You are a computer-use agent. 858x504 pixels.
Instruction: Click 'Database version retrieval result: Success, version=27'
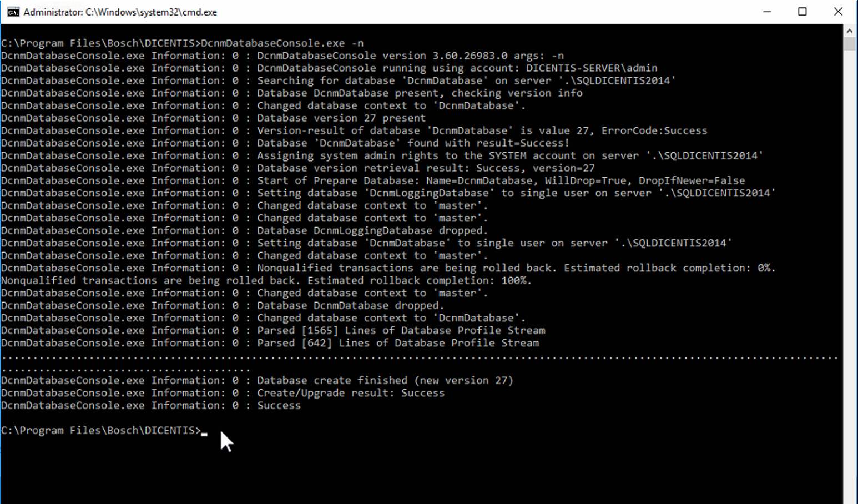point(426,168)
